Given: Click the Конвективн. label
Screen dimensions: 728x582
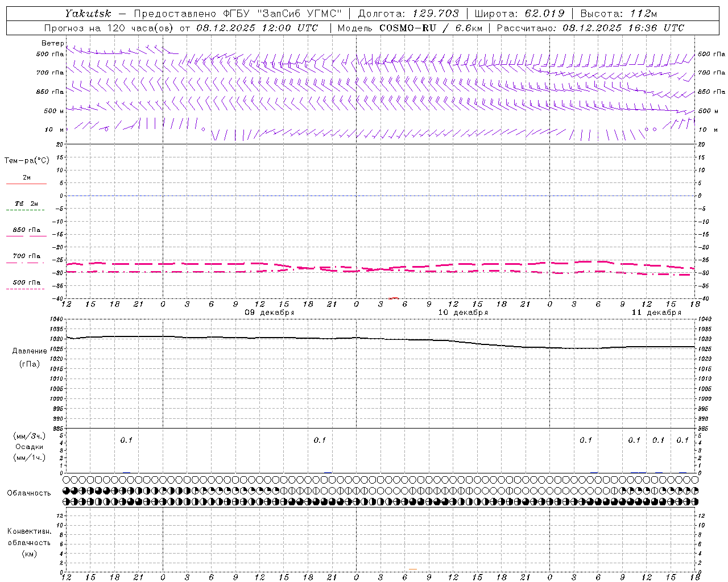Looking at the screenshot, I should (29, 531).
